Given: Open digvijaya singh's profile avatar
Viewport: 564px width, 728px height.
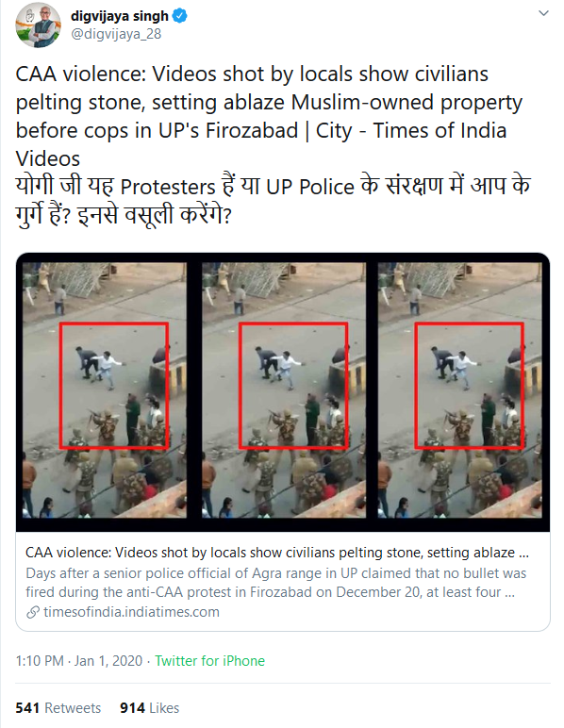Looking at the screenshot, I should pyautogui.click(x=38, y=25).
